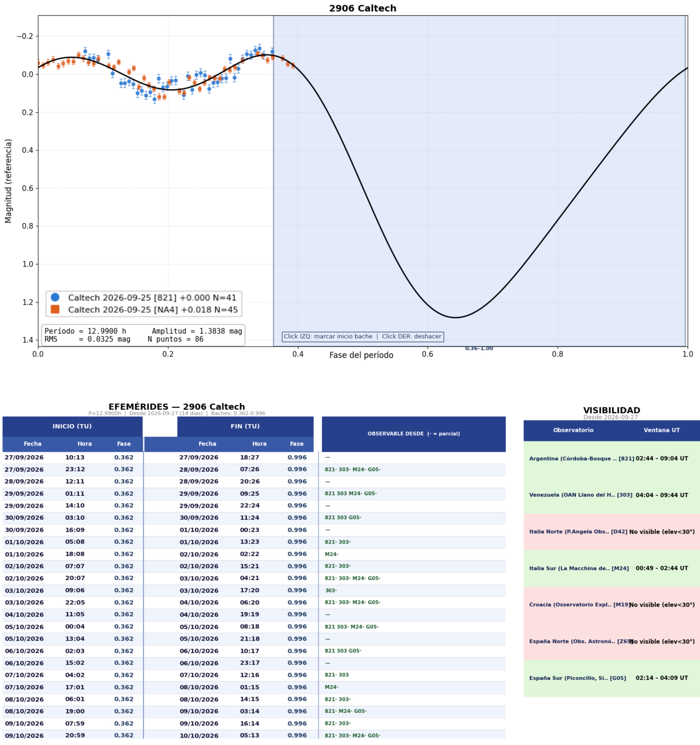Select the Italia Norte [D42] observatory row
700x745 pixels.
612,532
